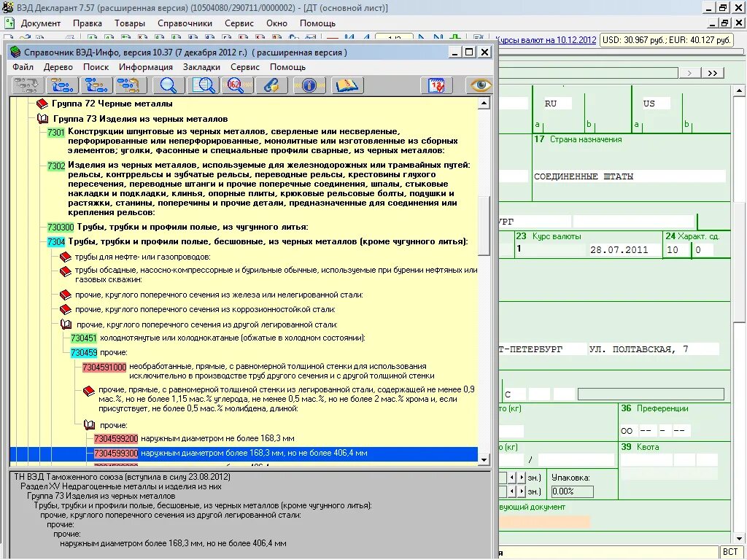Click address field УЛ. ПОЛТАВСКАЯ, 7

(653, 349)
